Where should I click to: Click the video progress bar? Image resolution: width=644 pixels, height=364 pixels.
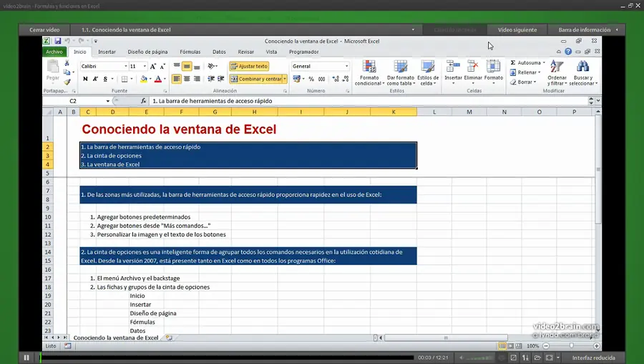[x=227, y=358]
